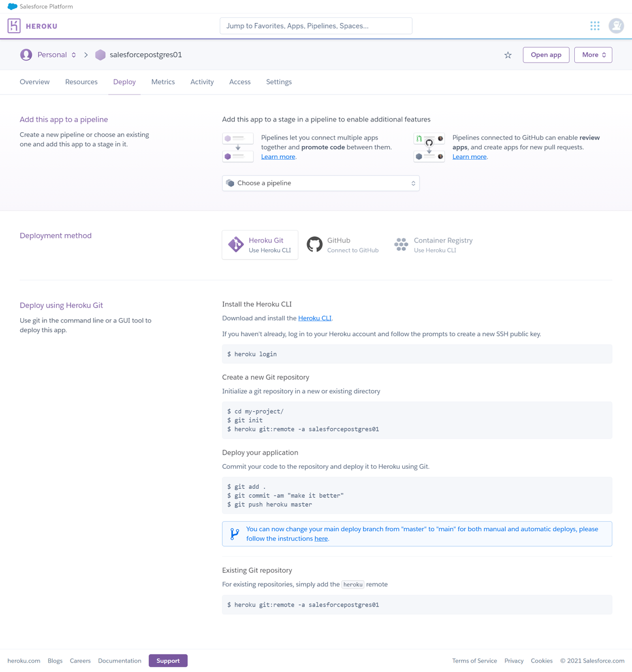Open the Settings tab
Screen dimensions: 632x672
point(279,82)
